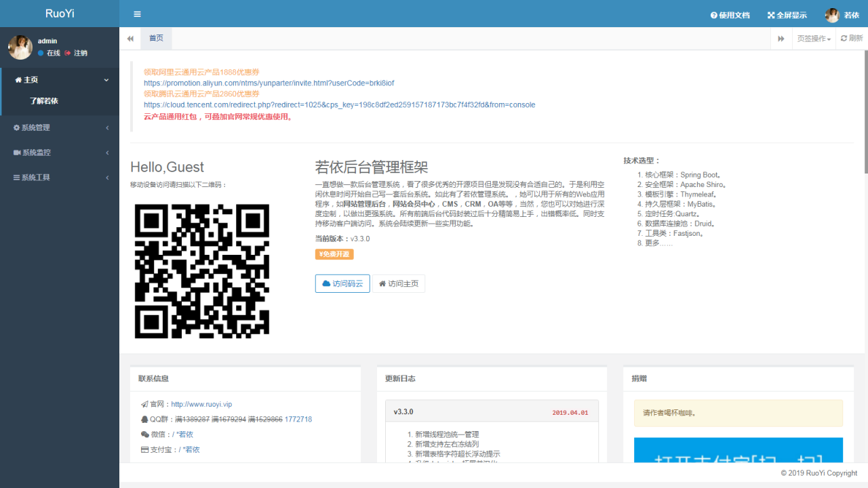
Task: Select the 了解若依 submenu item
Action: [x=44, y=101]
